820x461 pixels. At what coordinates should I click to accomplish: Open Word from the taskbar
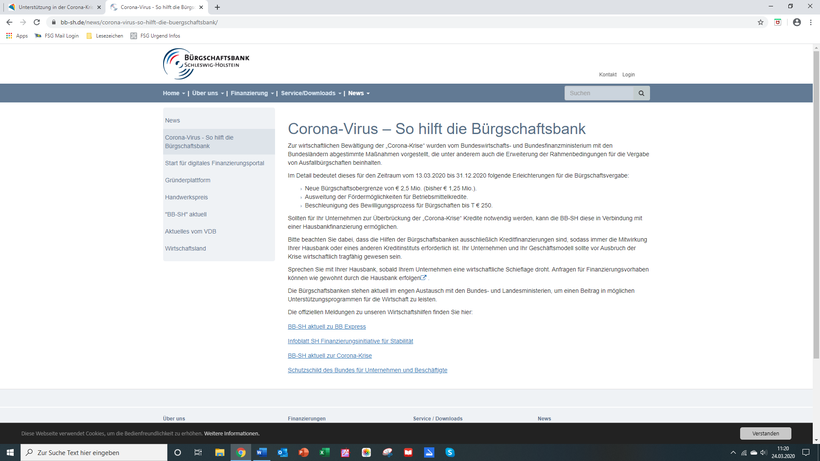click(x=261, y=453)
